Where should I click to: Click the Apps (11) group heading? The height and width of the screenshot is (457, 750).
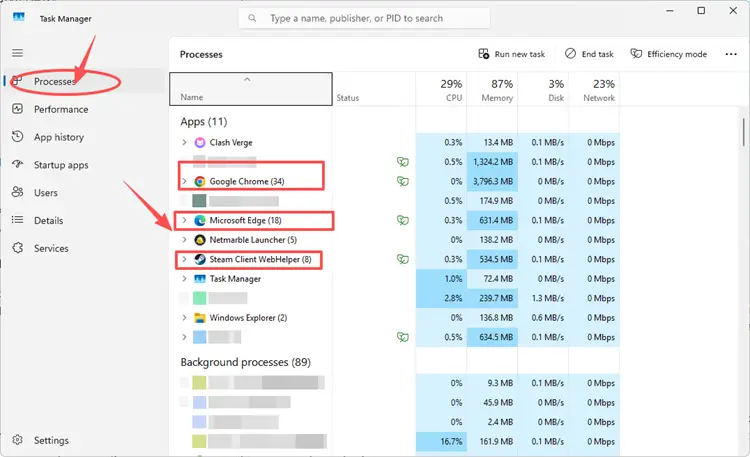click(x=204, y=122)
